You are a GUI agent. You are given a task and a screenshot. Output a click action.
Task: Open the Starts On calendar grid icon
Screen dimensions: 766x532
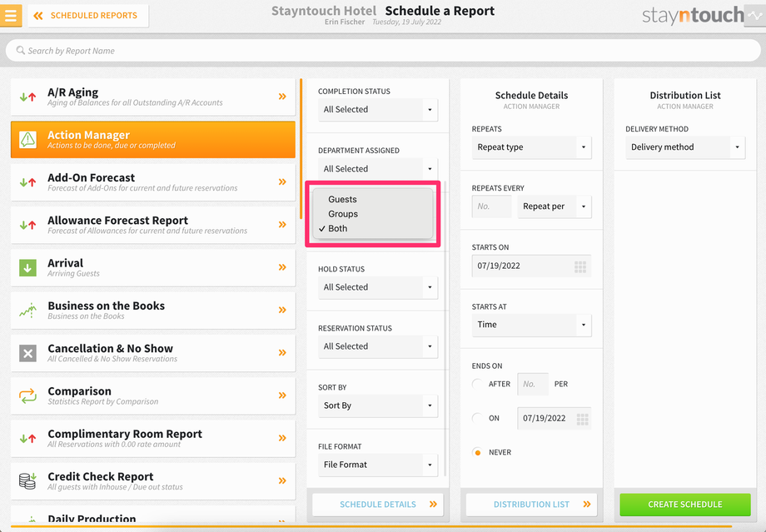click(x=579, y=266)
